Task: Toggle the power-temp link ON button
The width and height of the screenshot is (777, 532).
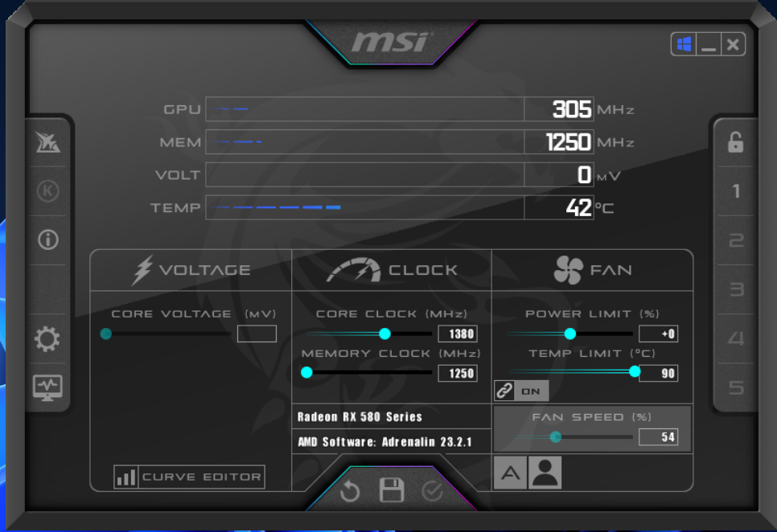Action: click(521, 391)
